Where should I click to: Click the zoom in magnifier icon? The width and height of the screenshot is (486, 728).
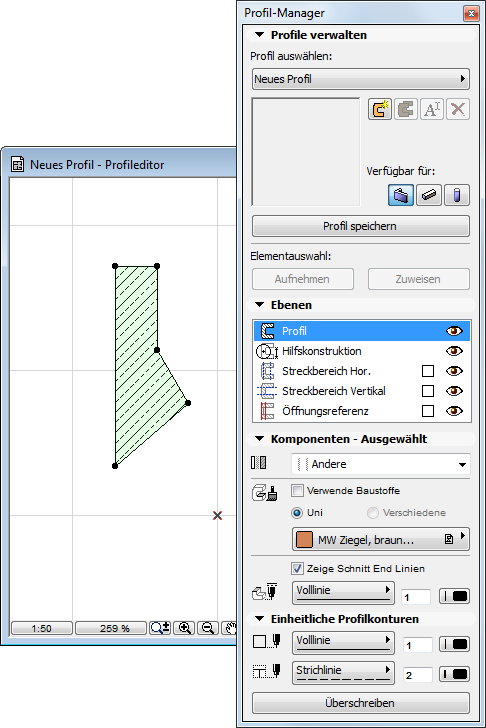185,628
